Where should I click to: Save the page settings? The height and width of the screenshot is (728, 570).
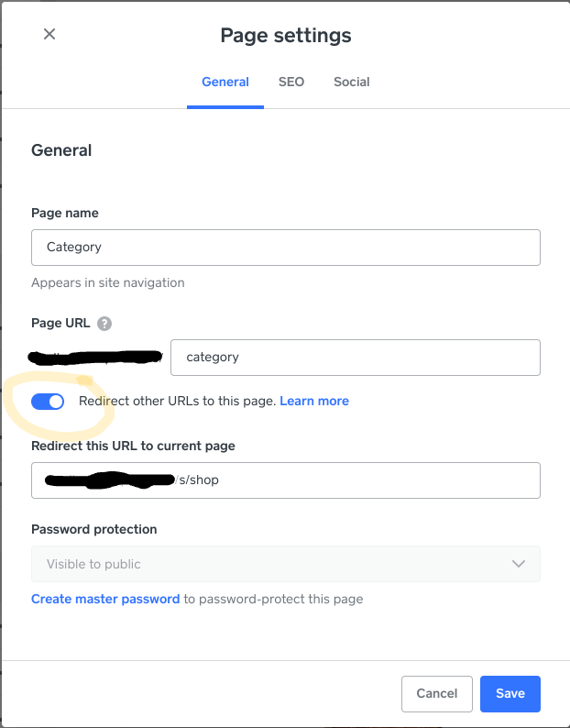[x=510, y=694]
